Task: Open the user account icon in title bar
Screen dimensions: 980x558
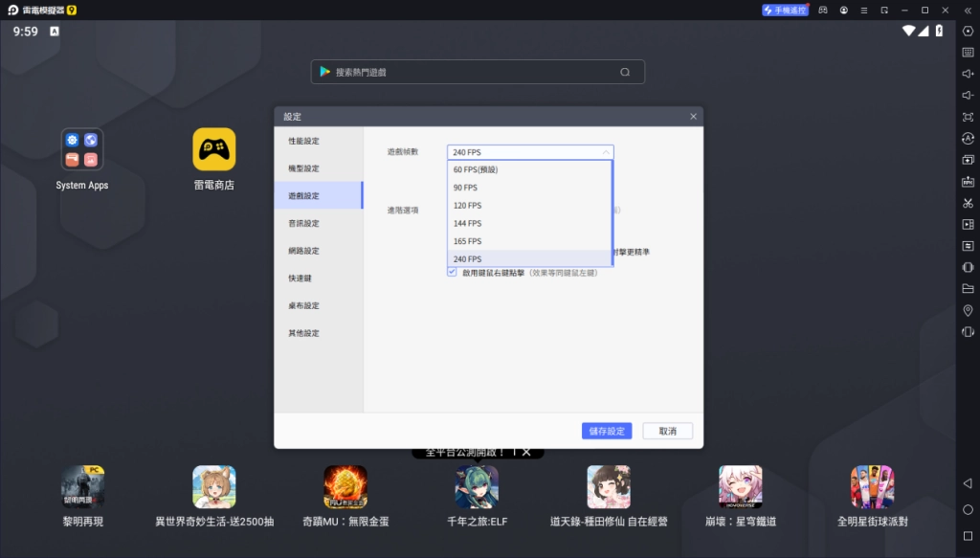Action: [x=844, y=10]
